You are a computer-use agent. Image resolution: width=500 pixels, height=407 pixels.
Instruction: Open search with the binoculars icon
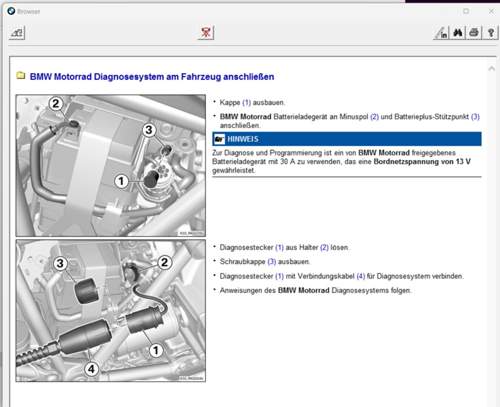coord(458,33)
